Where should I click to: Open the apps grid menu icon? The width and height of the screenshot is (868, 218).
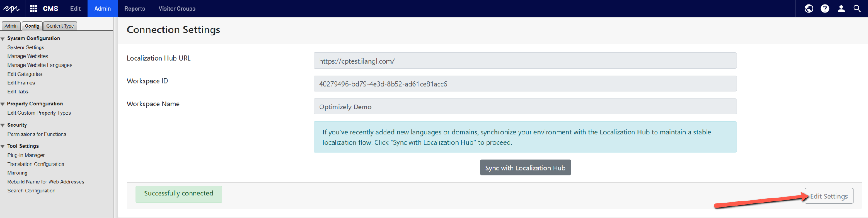tap(33, 9)
